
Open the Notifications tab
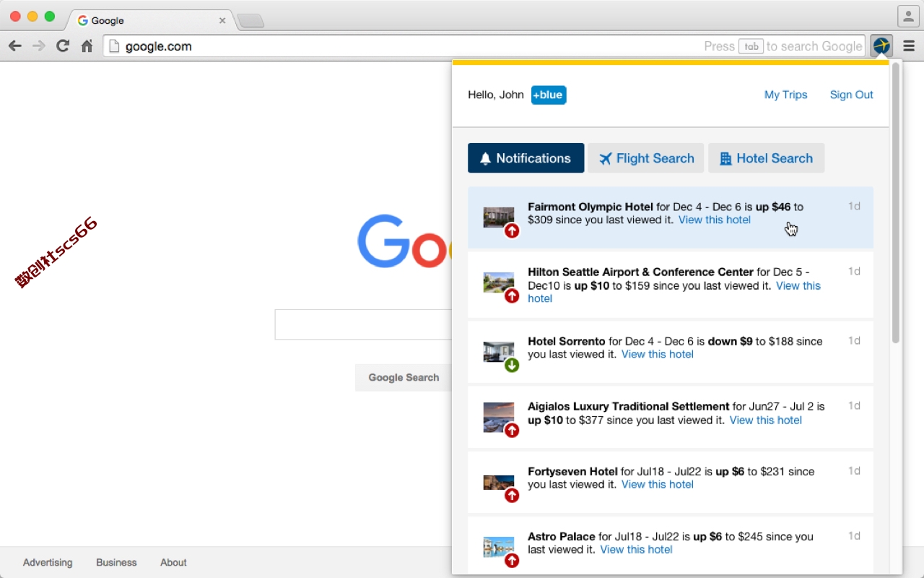pos(526,158)
